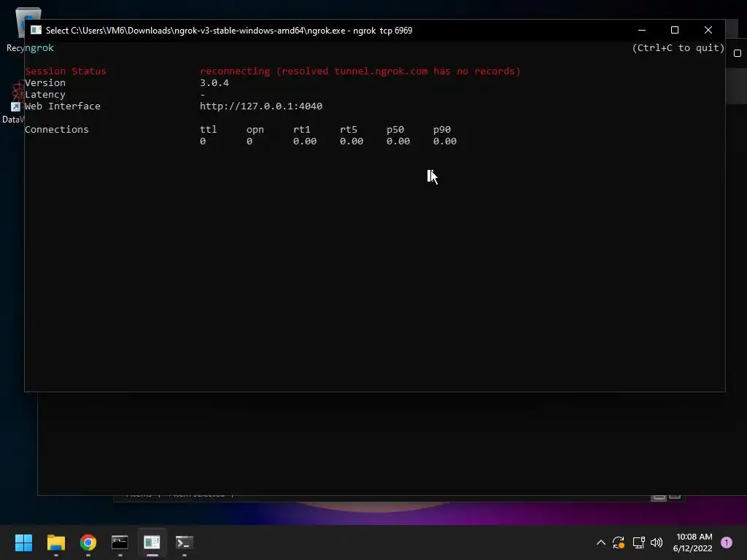Click the Latency label

(x=44, y=95)
